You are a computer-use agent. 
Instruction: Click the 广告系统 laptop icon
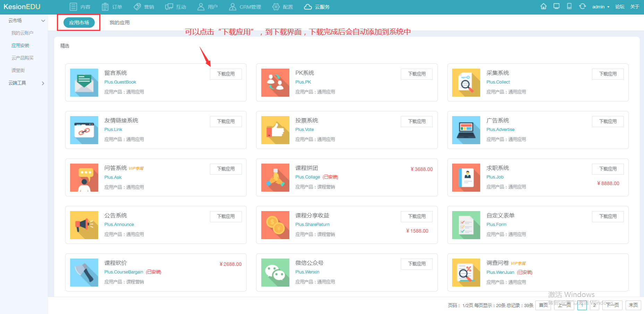pyautogui.click(x=466, y=130)
